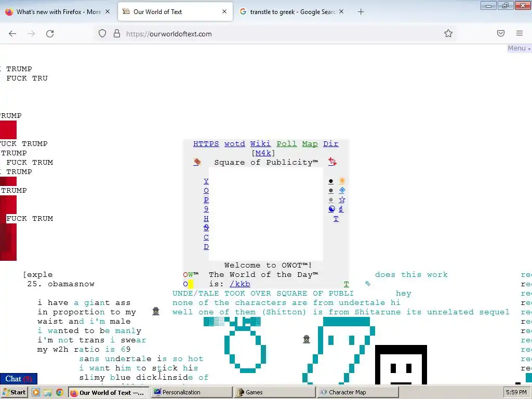Switch to What's new with Firefox tab

pyautogui.click(x=58, y=12)
